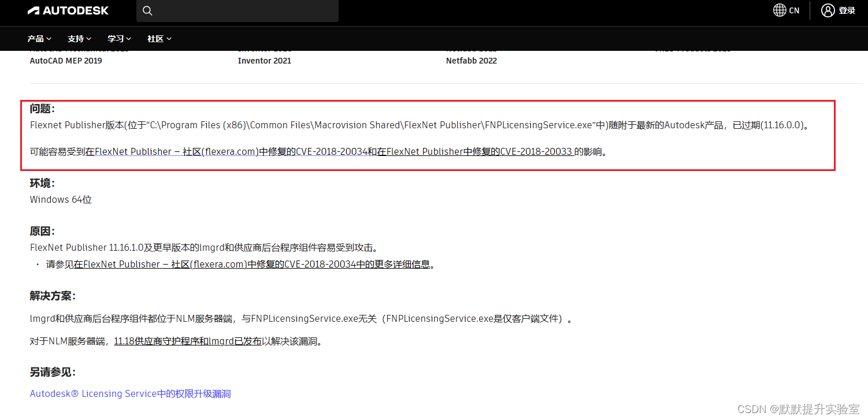Open the 支持 menu
Viewport: 868px width, 420px height.
(79, 39)
